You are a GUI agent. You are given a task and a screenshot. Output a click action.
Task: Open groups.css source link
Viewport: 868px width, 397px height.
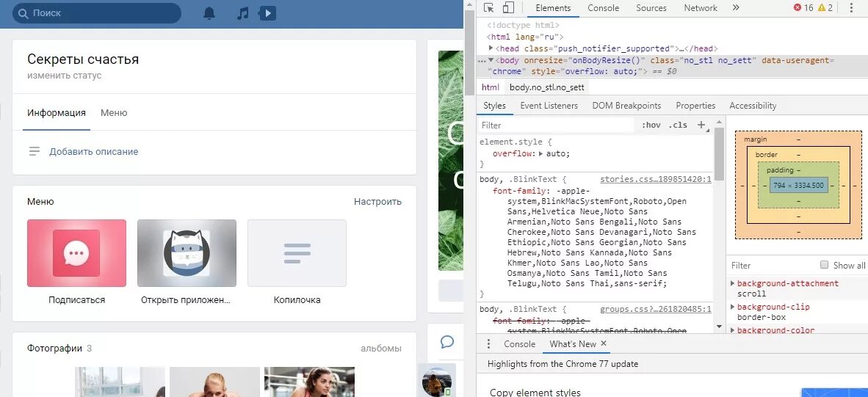pyautogui.click(x=656, y=310)
